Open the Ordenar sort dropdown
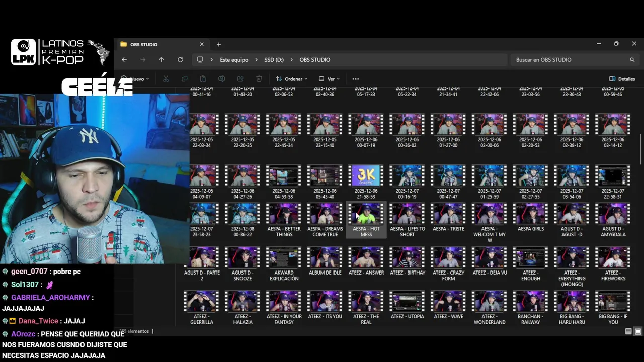This screenshot has width=644, height=362. coord(291,79)
